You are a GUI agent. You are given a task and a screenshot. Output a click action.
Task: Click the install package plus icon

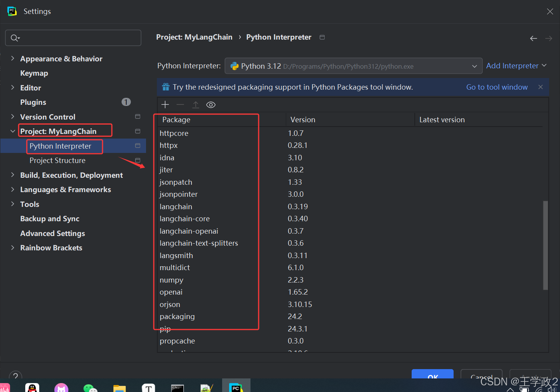165,105
